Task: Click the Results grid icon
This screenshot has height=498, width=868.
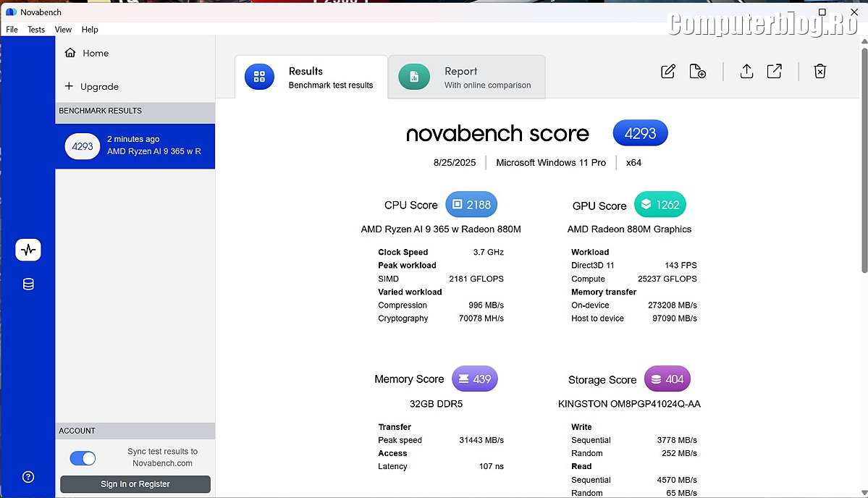Action: coord(259,77)
